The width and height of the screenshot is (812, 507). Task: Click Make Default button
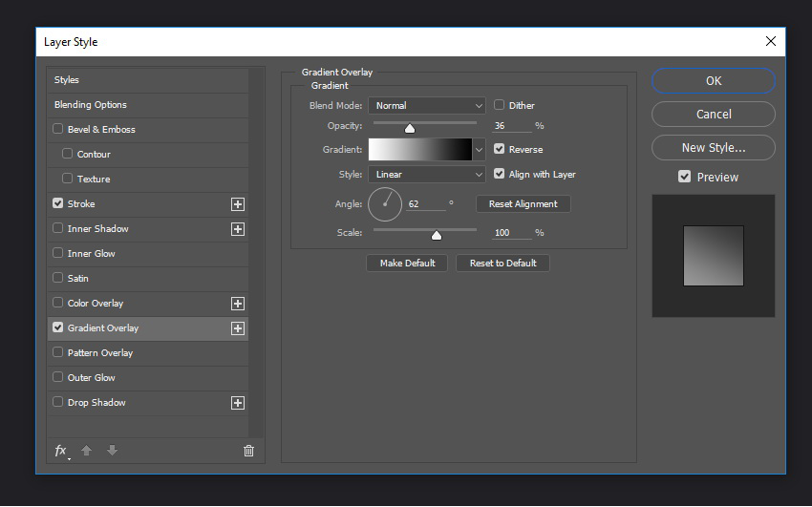click(x=407, y=263)
